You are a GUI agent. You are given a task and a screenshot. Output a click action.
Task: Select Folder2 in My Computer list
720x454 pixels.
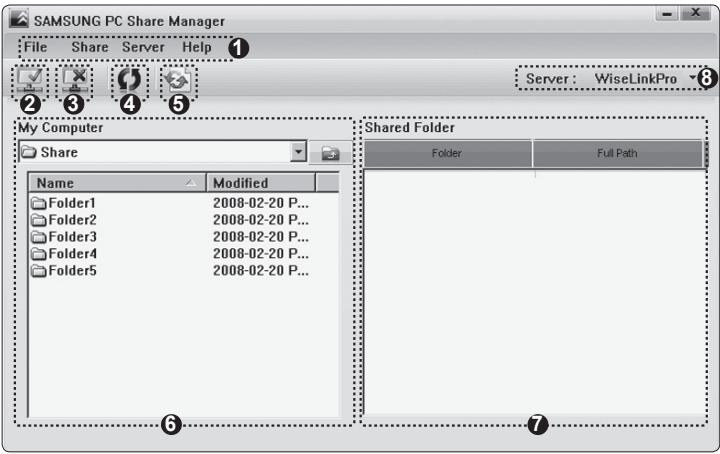(x=72, y=220)
